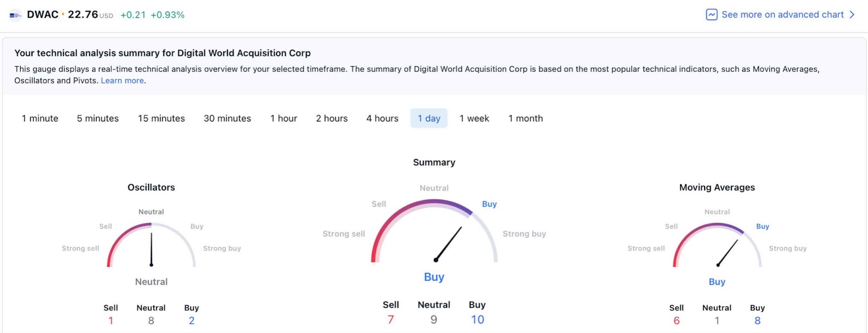Viewport: 868px width, 333px height.
Task: Click the Oscillators Neutral count 8
Action: 151,321
